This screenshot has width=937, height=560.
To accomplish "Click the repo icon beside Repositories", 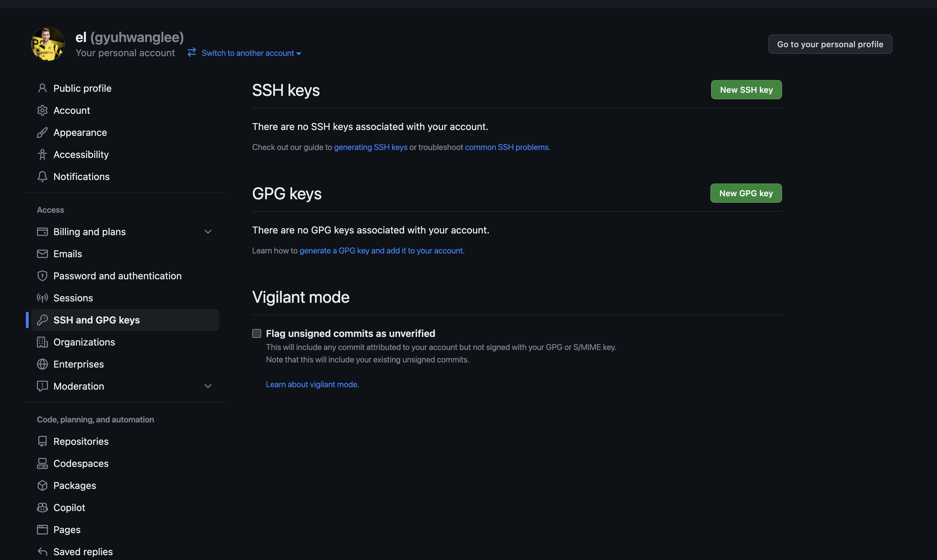I will point(42,441).
